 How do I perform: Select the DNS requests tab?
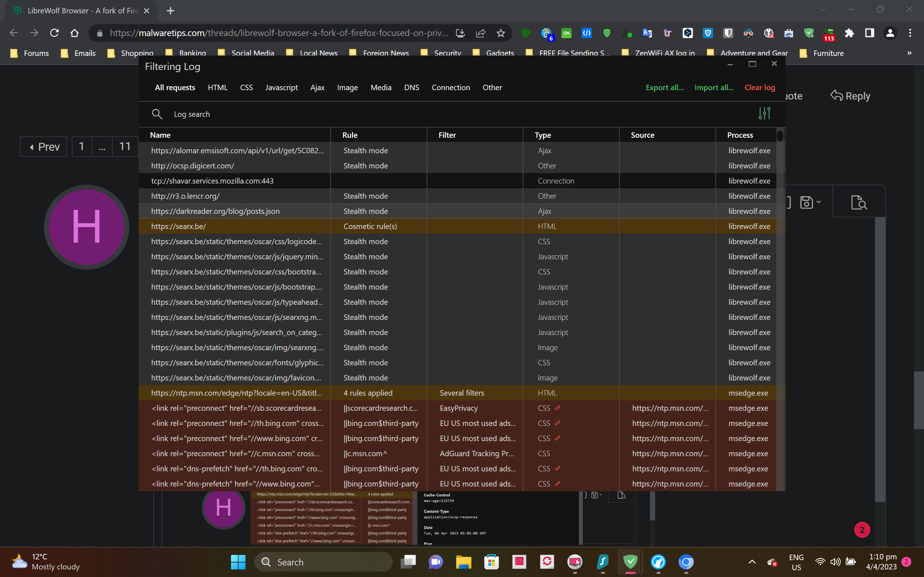[x=411, y=87]
